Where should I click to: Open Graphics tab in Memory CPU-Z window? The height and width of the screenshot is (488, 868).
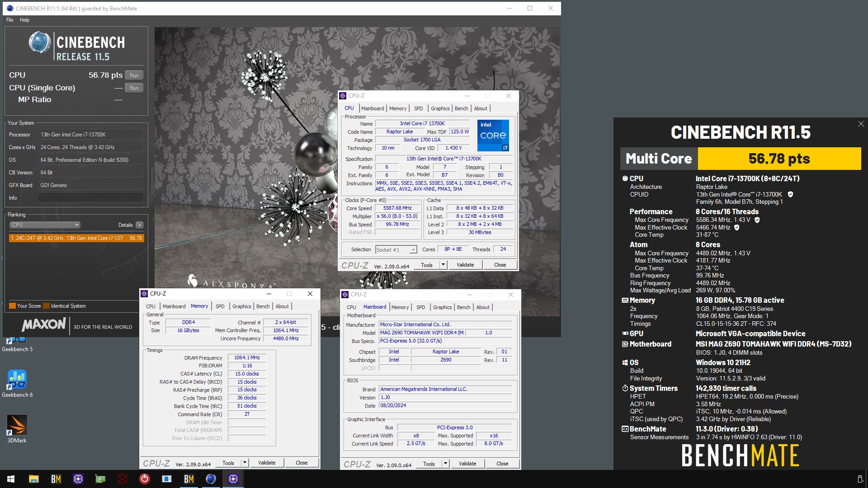click(241, 306)
